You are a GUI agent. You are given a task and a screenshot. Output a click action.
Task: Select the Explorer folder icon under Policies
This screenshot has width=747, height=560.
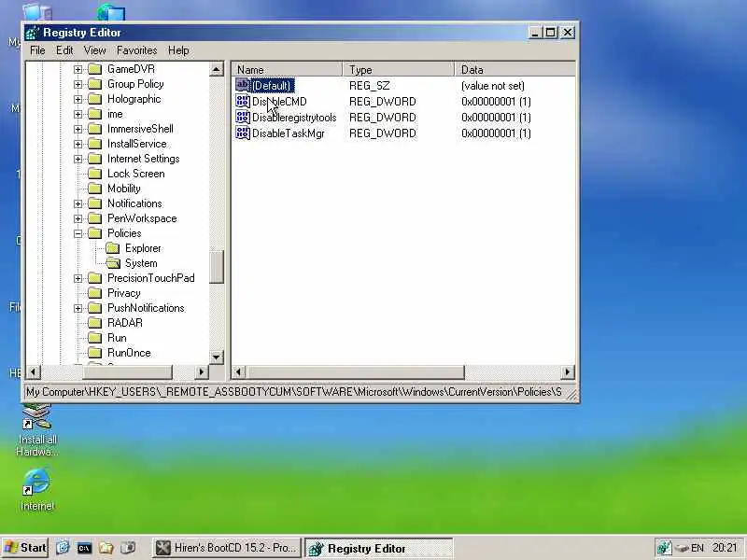coord(112,248)
